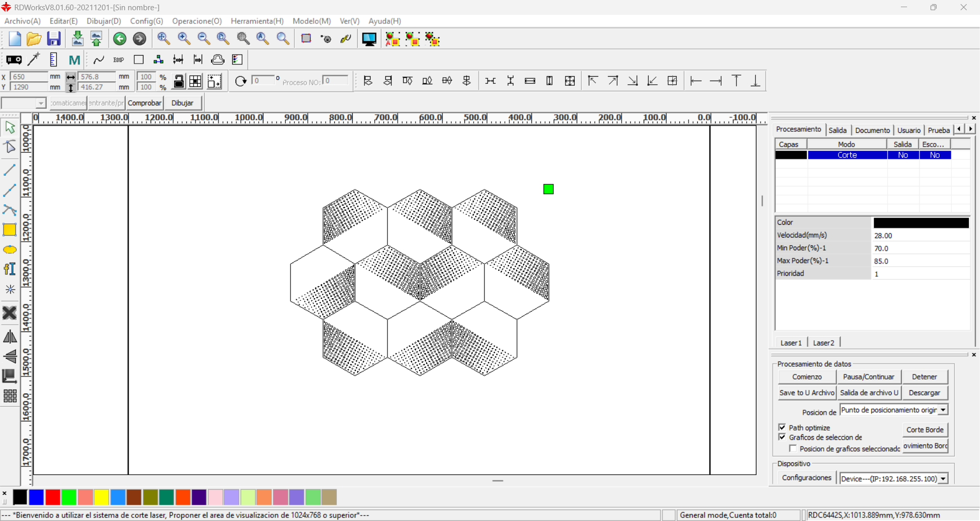The image size is (980, 521).
Task: Pick the yellow color in bottom palette
Action: pos(102,497)
